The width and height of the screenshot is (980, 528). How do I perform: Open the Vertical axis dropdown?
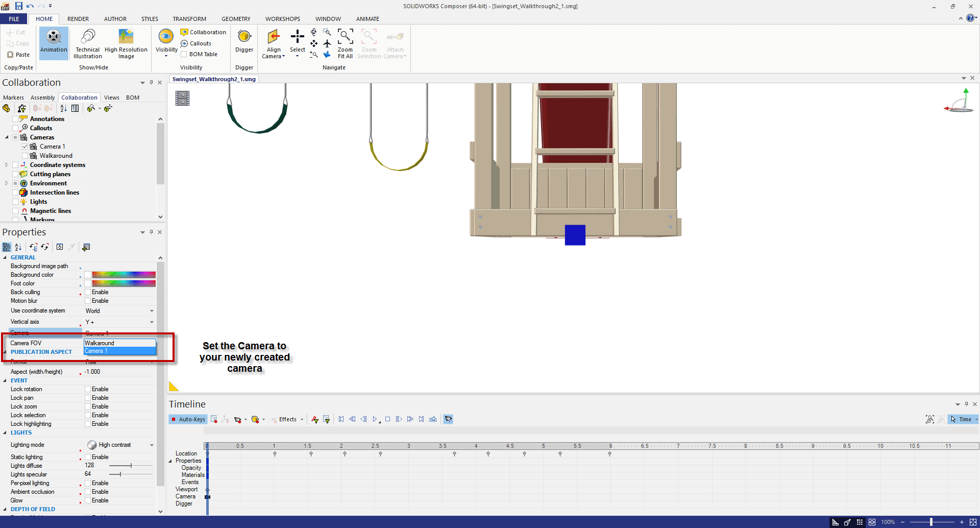(x=152, y=322)
